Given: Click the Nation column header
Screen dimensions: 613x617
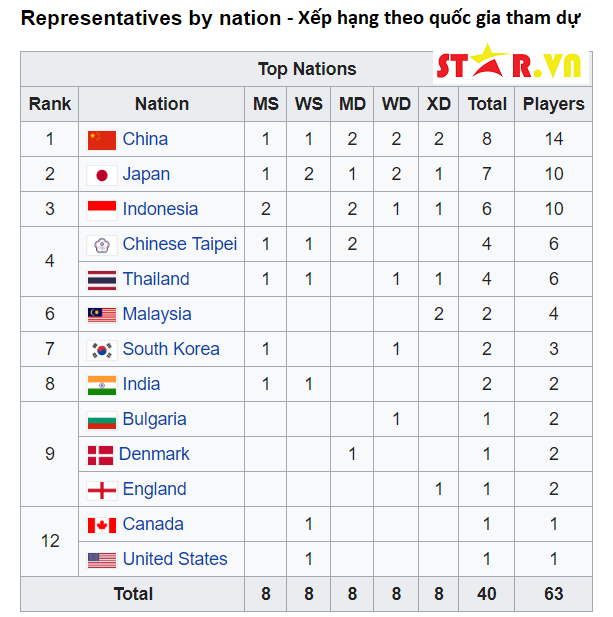Looking at the screenshot, I should click(x=161, y=104).
